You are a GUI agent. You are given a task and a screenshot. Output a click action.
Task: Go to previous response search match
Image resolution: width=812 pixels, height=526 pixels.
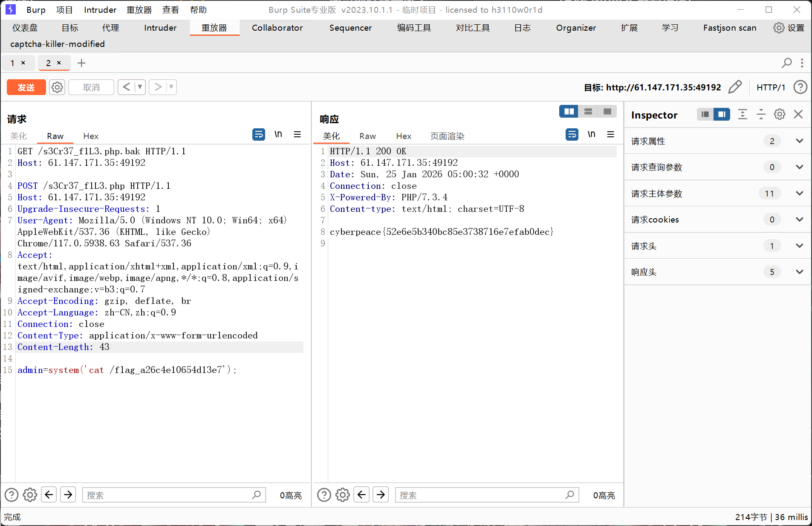click(x=362, y=495)
